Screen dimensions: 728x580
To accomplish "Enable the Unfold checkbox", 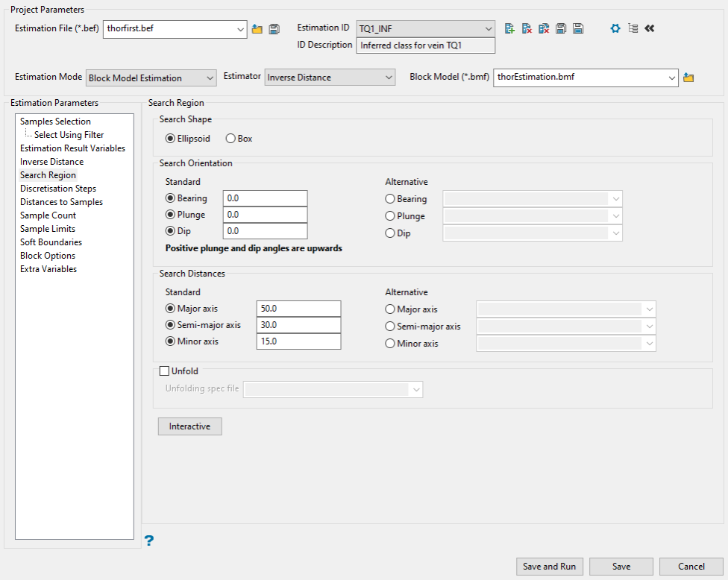I will [x=165, y=371].
